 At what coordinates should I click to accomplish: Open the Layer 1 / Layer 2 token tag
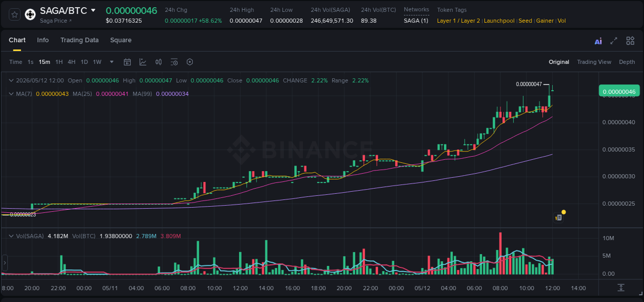(x=459, y=21)
